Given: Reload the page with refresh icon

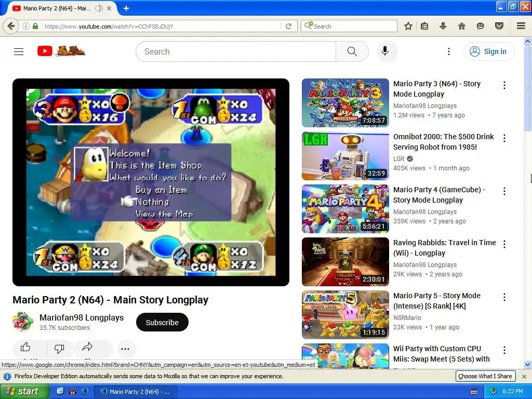Looking at the screenshot, I should tap(288, 26).
